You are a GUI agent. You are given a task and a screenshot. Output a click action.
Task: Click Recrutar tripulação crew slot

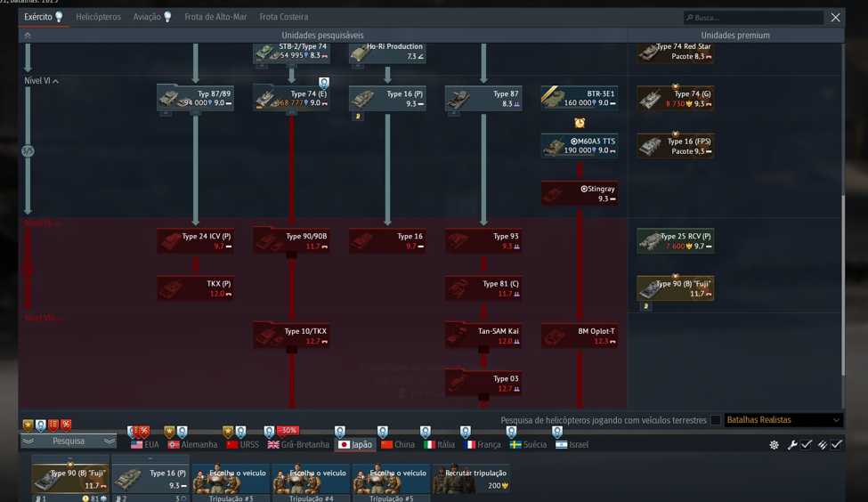point(472,478)
